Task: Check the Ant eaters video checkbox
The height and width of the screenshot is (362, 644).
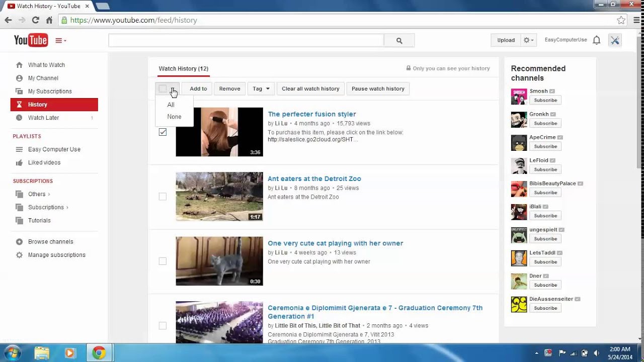Action: [163, 197]
